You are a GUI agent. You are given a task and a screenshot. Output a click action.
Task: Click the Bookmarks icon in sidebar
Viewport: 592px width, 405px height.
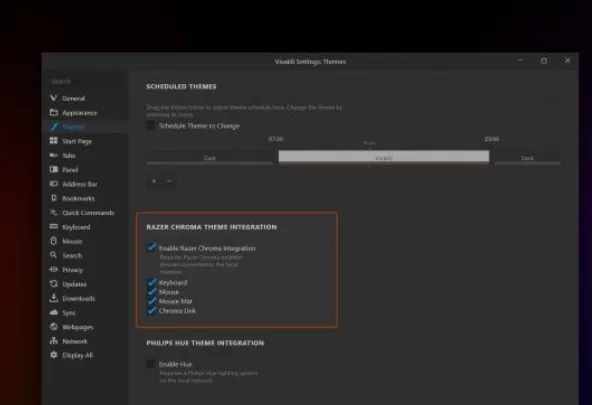pyautogui.click(x=54, y=198)
